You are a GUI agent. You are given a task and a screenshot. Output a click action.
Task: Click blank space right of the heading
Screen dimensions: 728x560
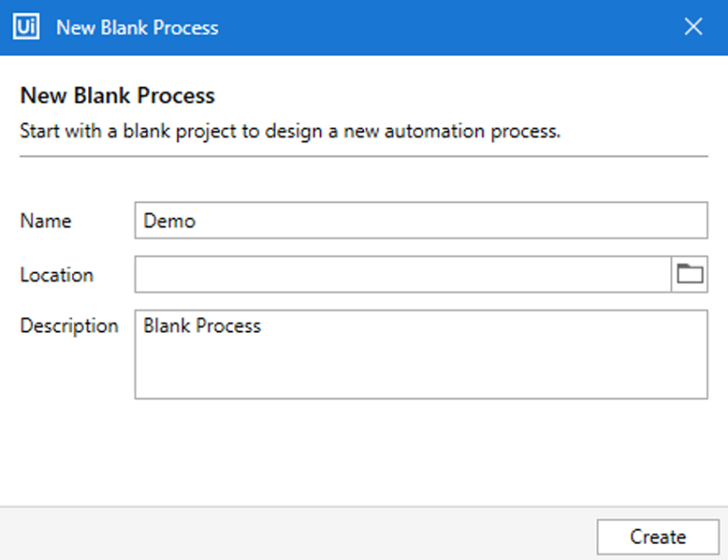(x=474, y=96)
